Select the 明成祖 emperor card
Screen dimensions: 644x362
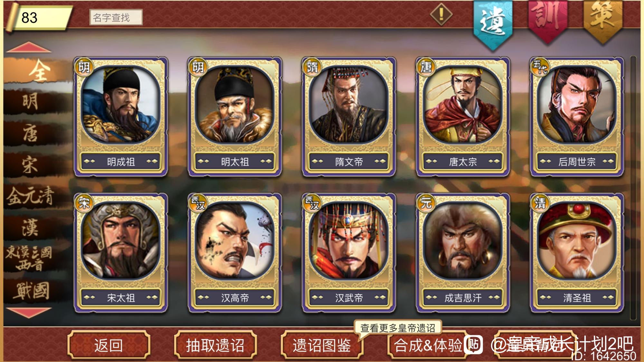(121, 117)
